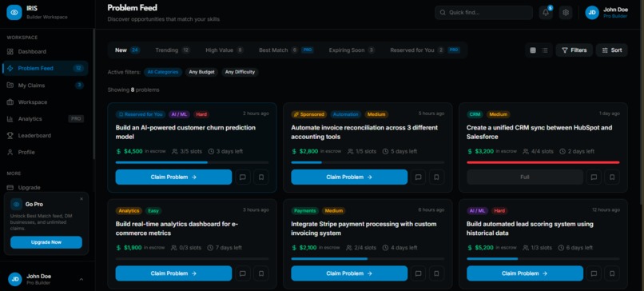
Task: Open comments on the analytics dashboard card
Action: click(243, 273)
